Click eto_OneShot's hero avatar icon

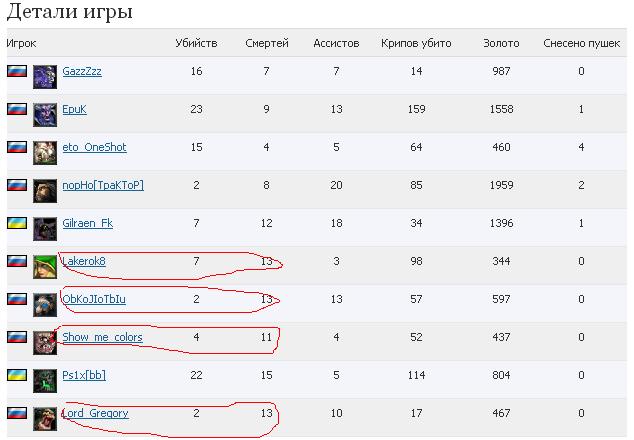[x=45, y=153]
